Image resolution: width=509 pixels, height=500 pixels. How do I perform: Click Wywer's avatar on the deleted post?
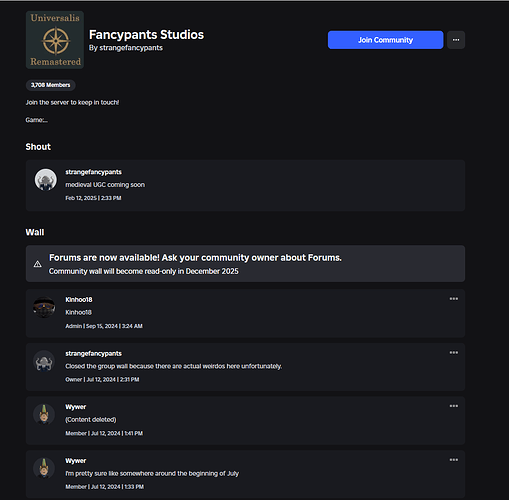pos(44,414)
